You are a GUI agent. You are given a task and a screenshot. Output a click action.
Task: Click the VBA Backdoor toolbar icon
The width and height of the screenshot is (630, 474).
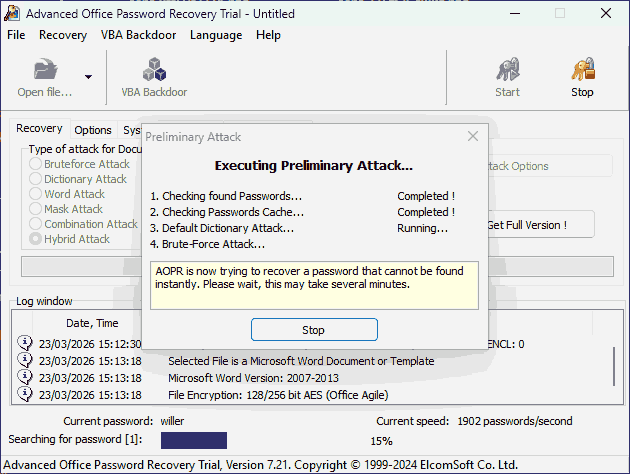tap(154, 71)
